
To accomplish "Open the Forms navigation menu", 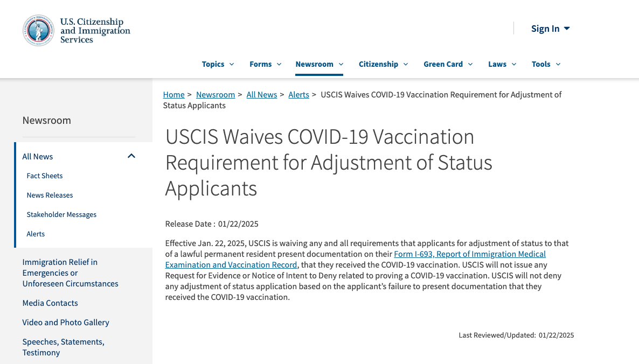I will pos(265,64).
